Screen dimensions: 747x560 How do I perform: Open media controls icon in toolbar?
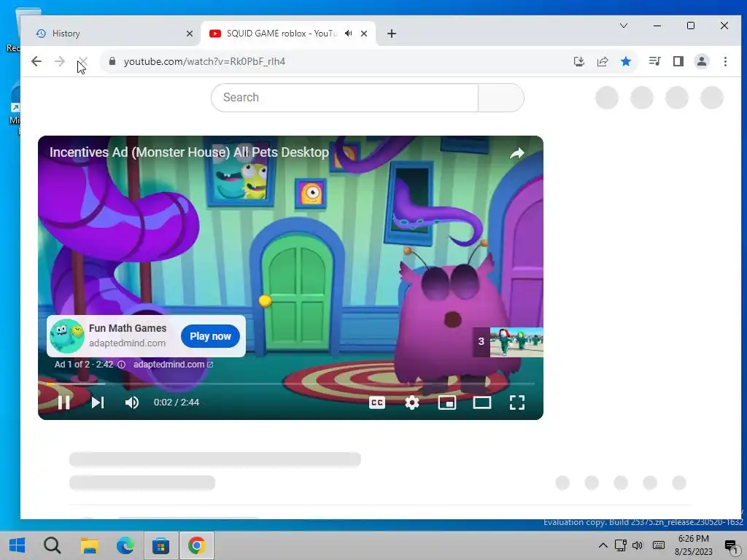[654, 61]
